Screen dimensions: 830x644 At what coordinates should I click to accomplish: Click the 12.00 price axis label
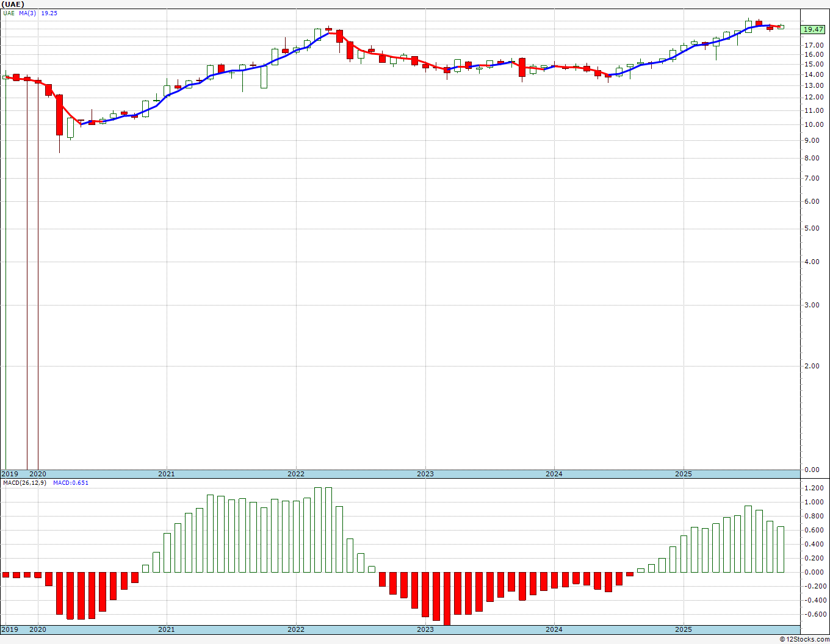tap(814, 98)
